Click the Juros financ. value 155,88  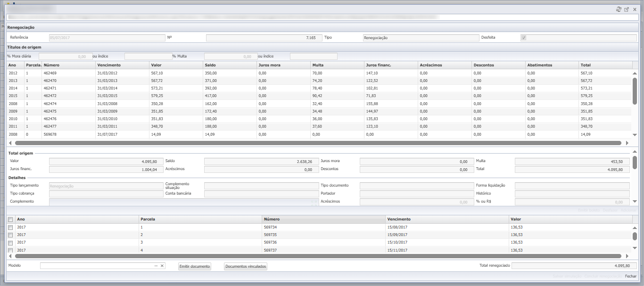coord(372,104)
